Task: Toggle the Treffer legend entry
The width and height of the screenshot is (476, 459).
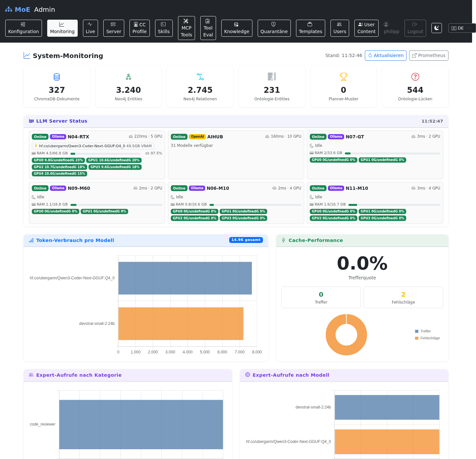Action: tap(423, 331)
